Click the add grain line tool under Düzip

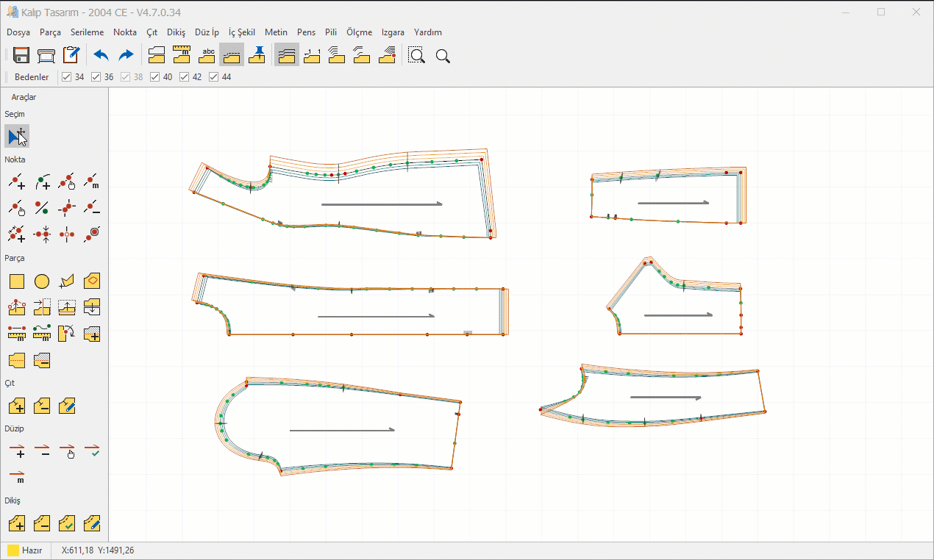pyautogui.click(x=17, y=450)
